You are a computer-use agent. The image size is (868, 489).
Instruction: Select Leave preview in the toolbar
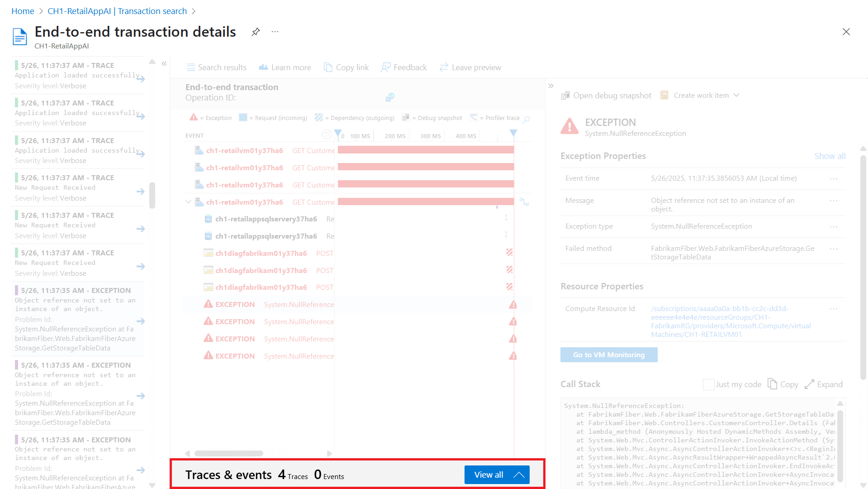click(x=470, y=67)
